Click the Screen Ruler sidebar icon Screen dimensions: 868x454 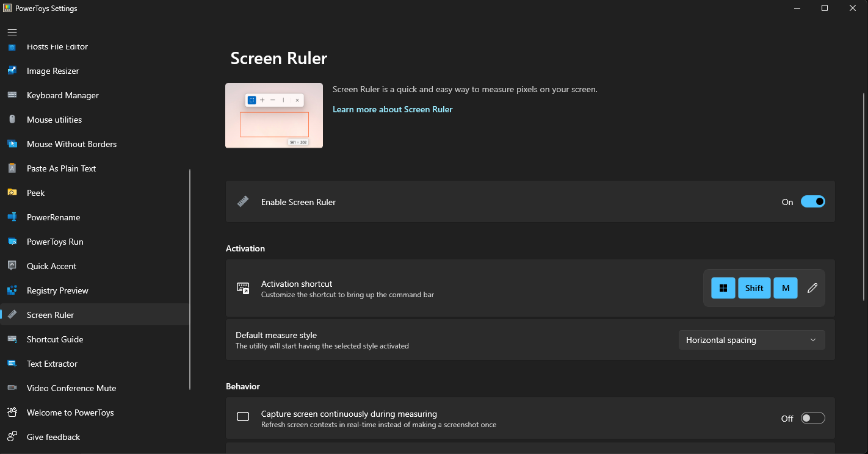click(12, 315)
